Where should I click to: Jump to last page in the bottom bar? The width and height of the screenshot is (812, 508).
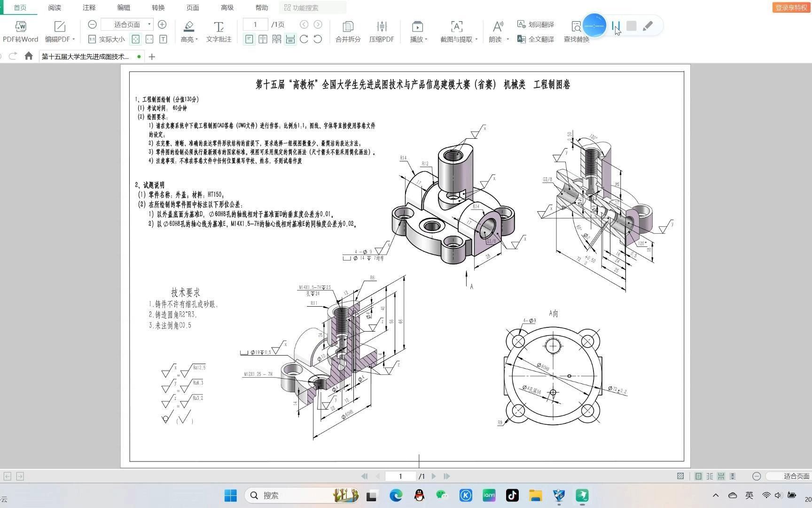[x=447, y=476]
